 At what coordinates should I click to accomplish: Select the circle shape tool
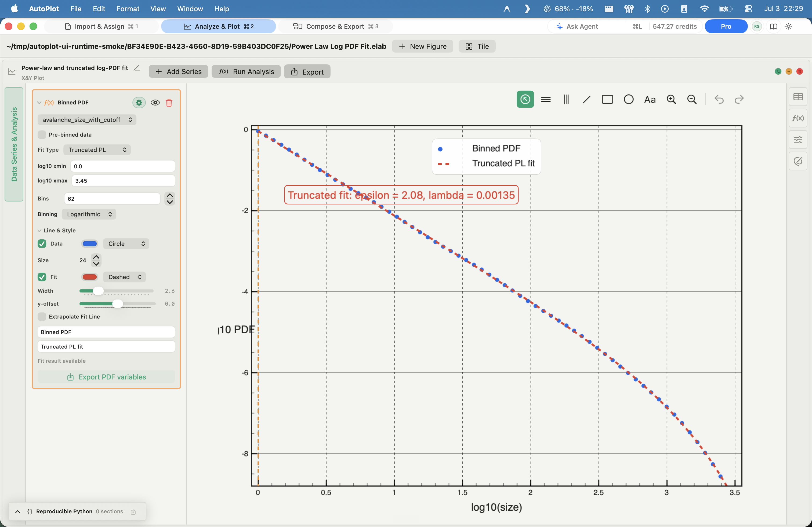[628, 99]
